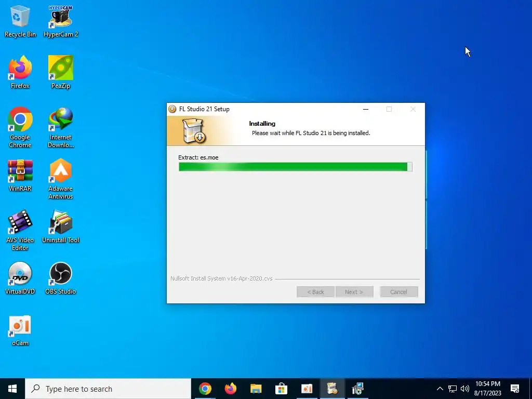
Task: Open the notification center icon
Action: tap(515, 389)
